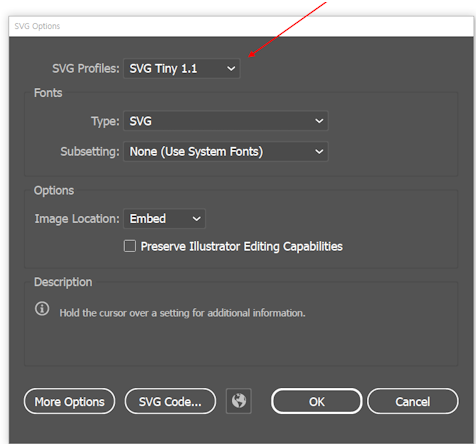Click the Subsetting field chevron arrow
The image size is (476, 444).
319,152
